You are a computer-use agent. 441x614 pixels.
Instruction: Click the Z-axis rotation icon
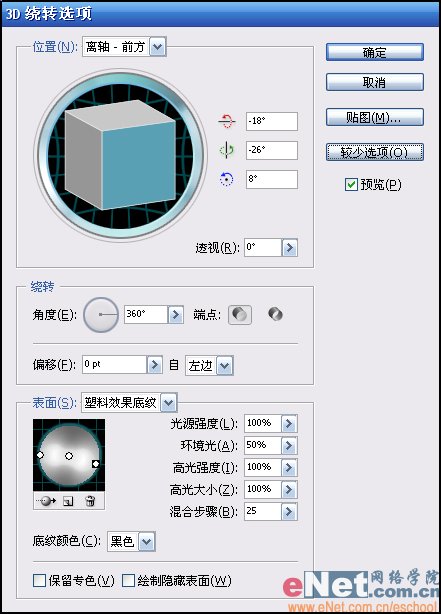click(x=226, y=179)
